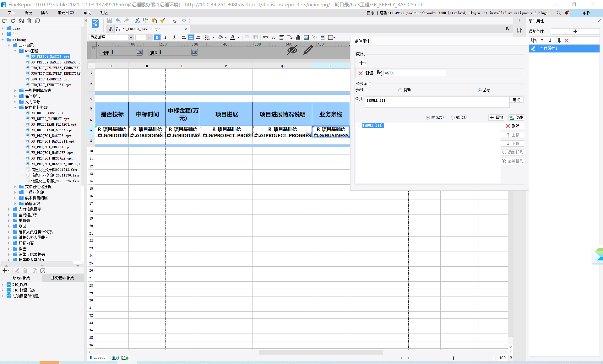603x364 pixels.
Task: Delete the selected template with trash icon
Action: [x=29, y=21]
